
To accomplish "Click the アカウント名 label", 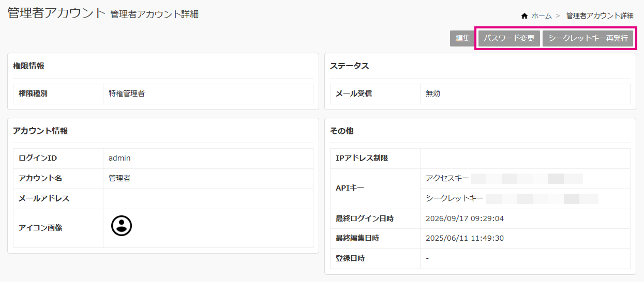I will point(40,178).
